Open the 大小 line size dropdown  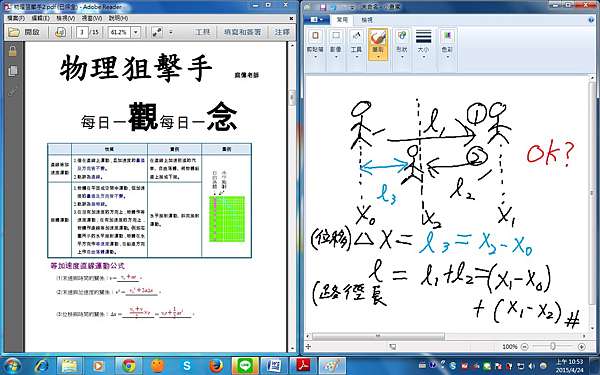(423, 44)
